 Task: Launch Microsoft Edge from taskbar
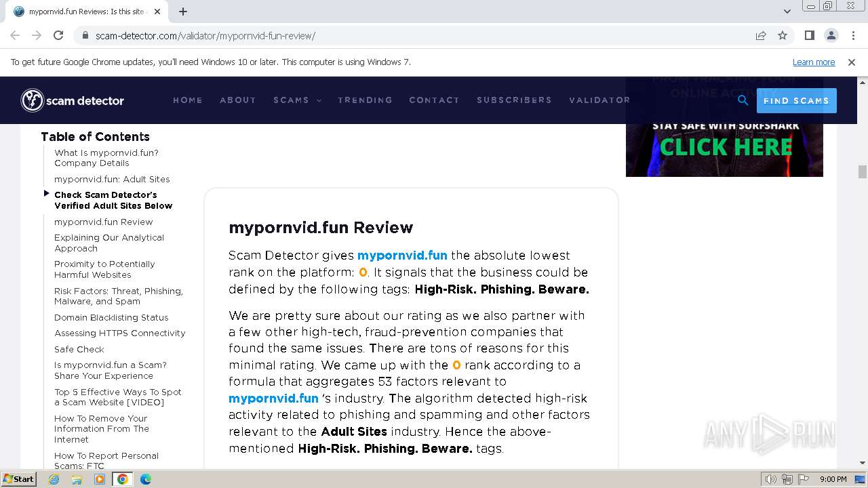coord(146,479)
